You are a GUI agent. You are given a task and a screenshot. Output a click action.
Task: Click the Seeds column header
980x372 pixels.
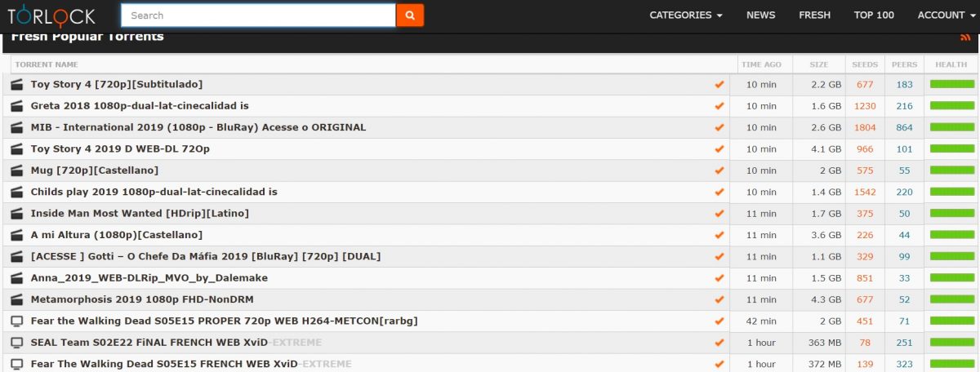865,64
